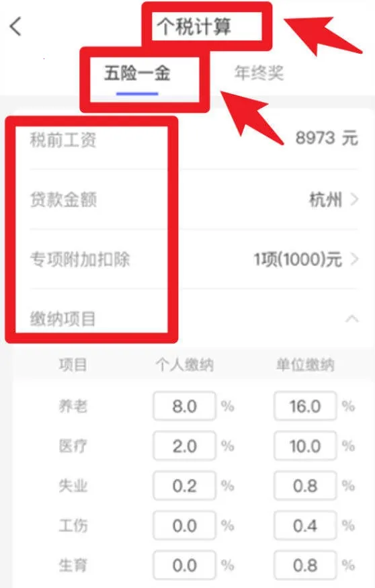This screenshot has height=588, width=375.
Task: Edit personal 工伤 rate 0.0
Action: click(x=185, y=526)
